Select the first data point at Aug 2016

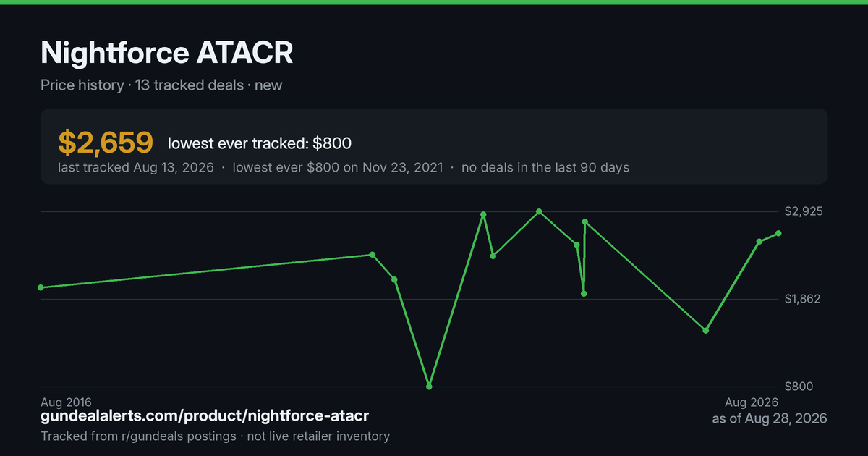pyautogui.click(x=41, y=287)
